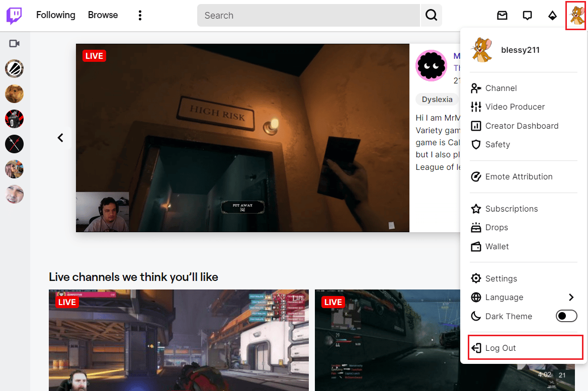Screen dimensions: 588x391
Task: Select Log Out from the menu
Action: point(499,347)
